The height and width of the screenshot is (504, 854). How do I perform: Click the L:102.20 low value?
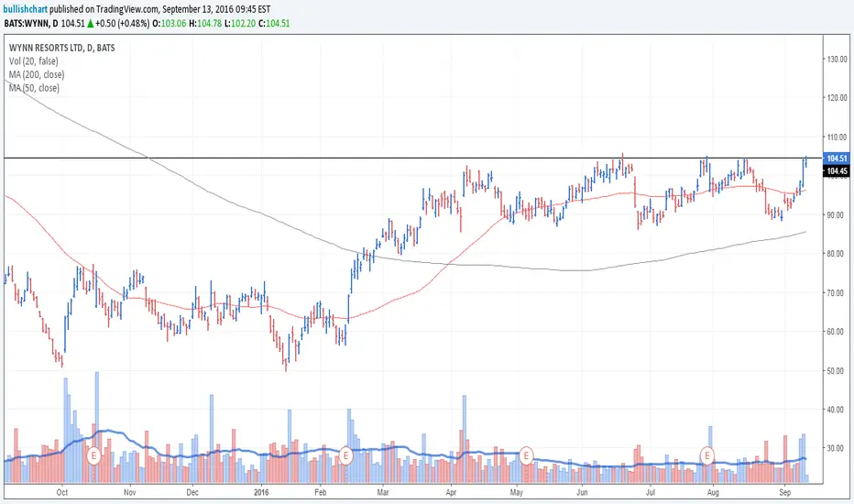click(240, 24)
